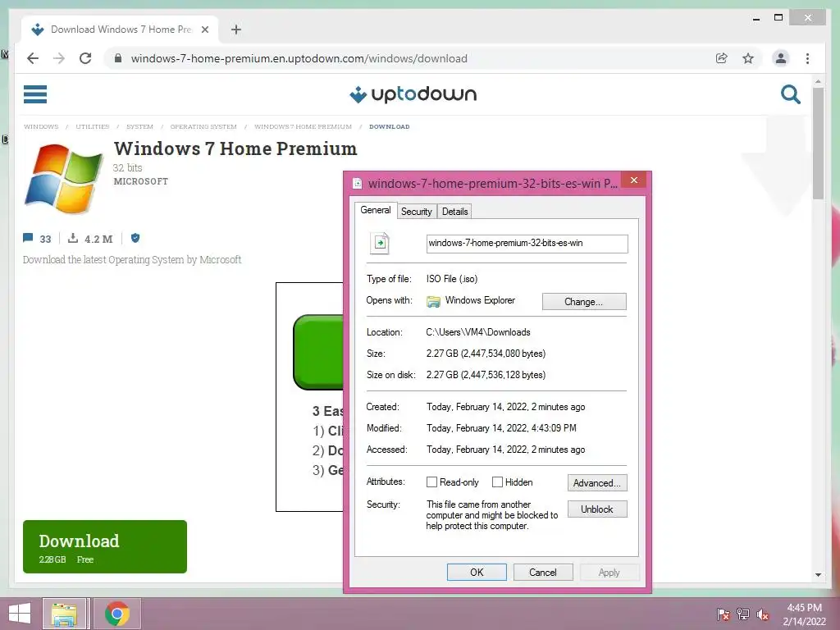Image resolution: width=840 pixels, height=630 pixels.
Task: Click the security shield badge icon
Action: pos(135,238)
